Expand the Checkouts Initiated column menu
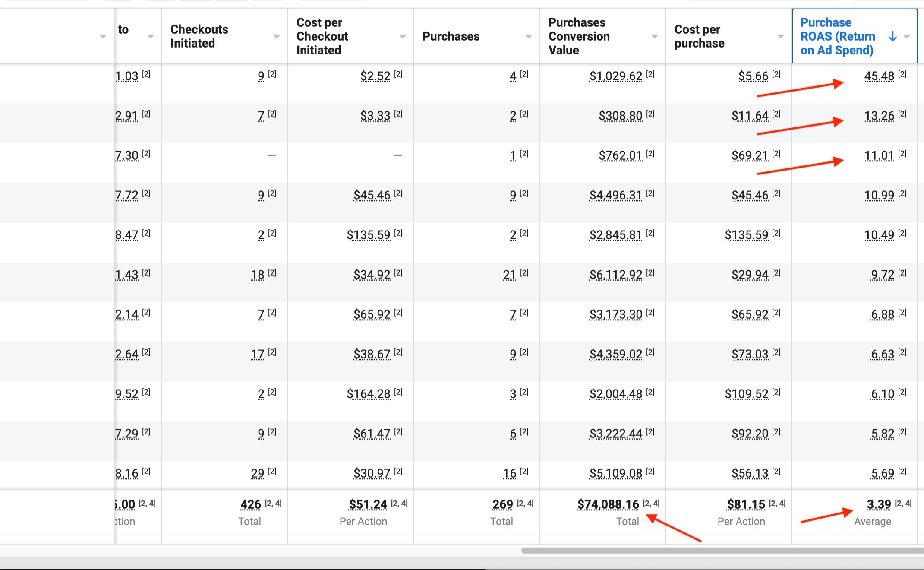 click(x=276, y=37)
